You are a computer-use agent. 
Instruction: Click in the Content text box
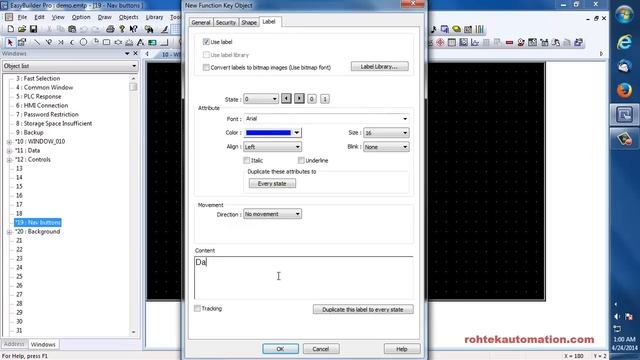[304, 278]
